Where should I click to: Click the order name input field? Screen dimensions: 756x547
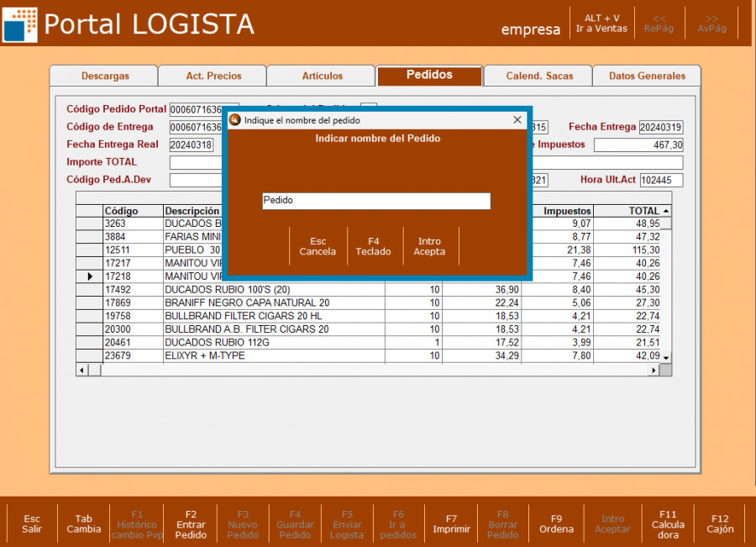(x=375, y=201)
